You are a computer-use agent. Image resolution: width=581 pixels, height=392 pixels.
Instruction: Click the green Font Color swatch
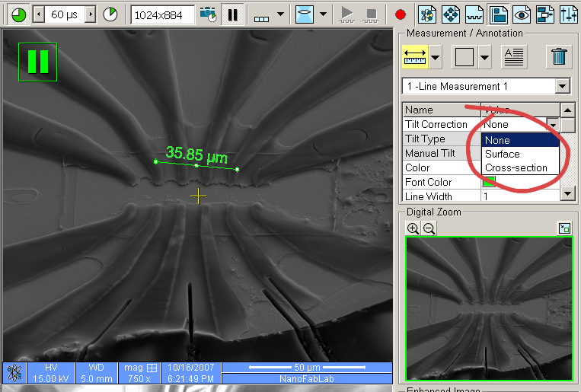[489, 181]
